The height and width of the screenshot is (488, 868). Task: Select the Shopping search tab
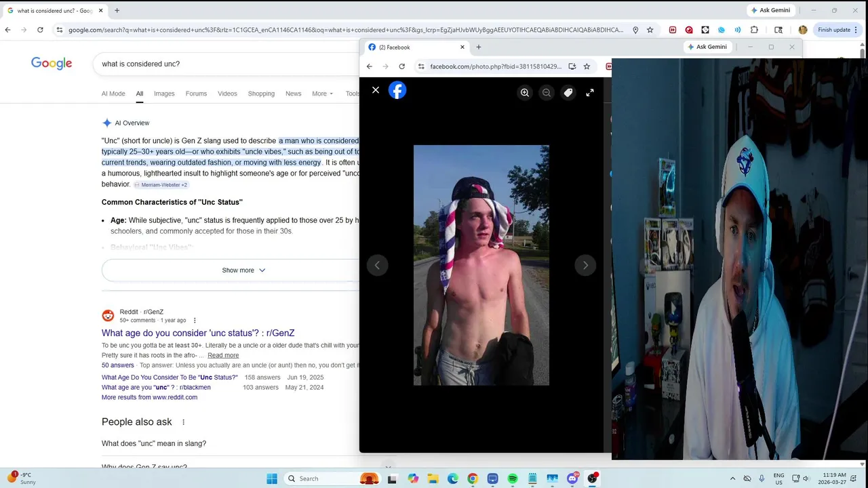pyautogui.click(x=261, y=94)
